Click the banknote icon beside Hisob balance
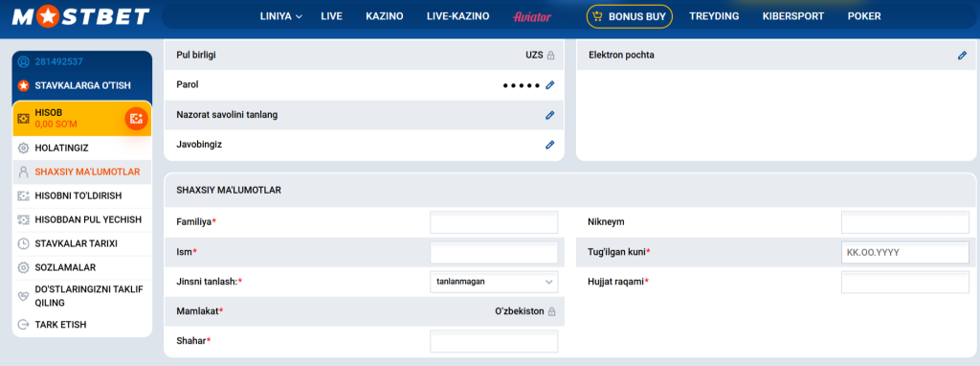Viewport: 980px width, 366px height. (x=24, y=118)
